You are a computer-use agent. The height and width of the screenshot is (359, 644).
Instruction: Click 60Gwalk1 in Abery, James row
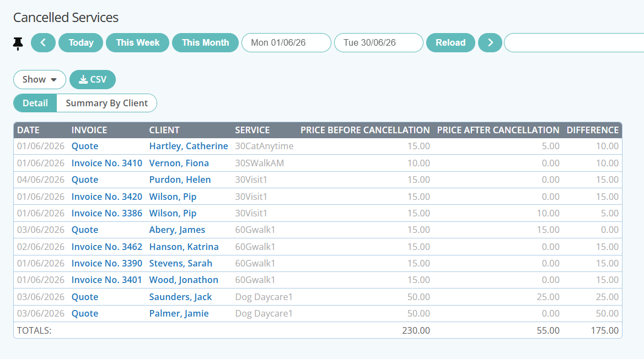click(255, 230)
